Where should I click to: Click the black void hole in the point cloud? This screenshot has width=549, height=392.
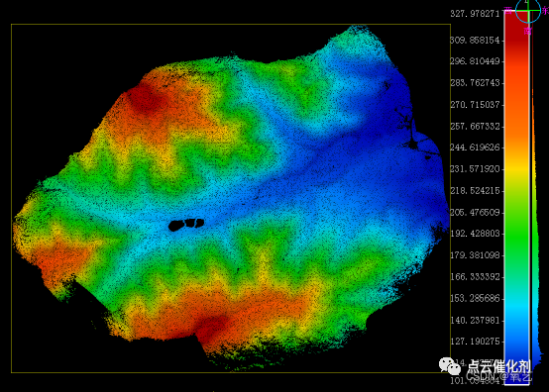click(x=186, y=224)
